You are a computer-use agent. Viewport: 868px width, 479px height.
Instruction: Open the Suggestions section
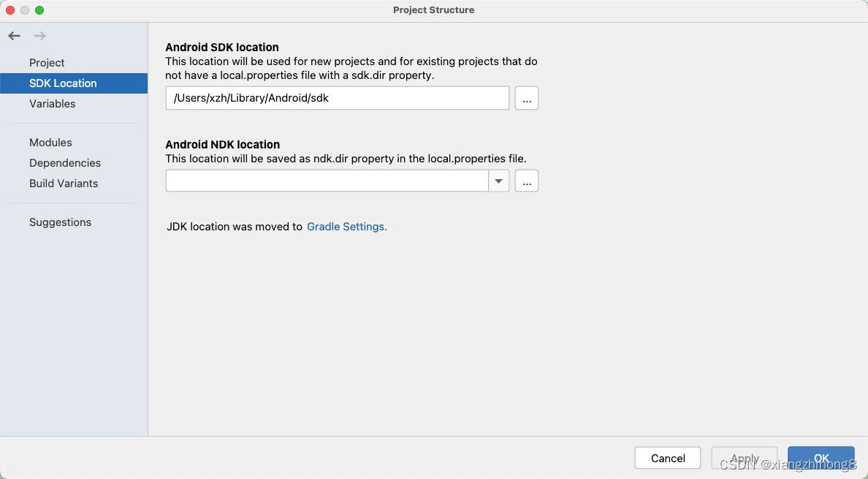click(x=59, y=222)
